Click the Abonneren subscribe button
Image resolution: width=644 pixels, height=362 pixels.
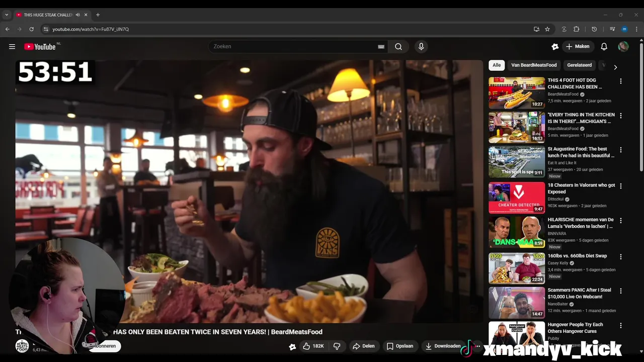pos(106,346)
